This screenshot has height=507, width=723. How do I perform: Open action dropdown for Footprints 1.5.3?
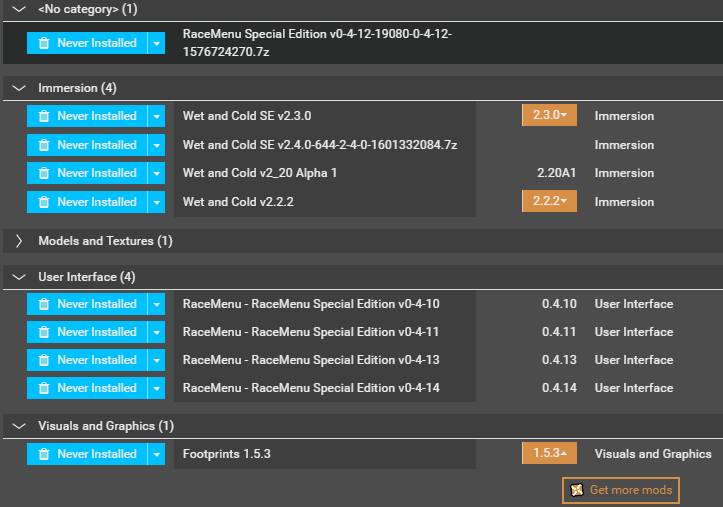[x=156, y=454]
